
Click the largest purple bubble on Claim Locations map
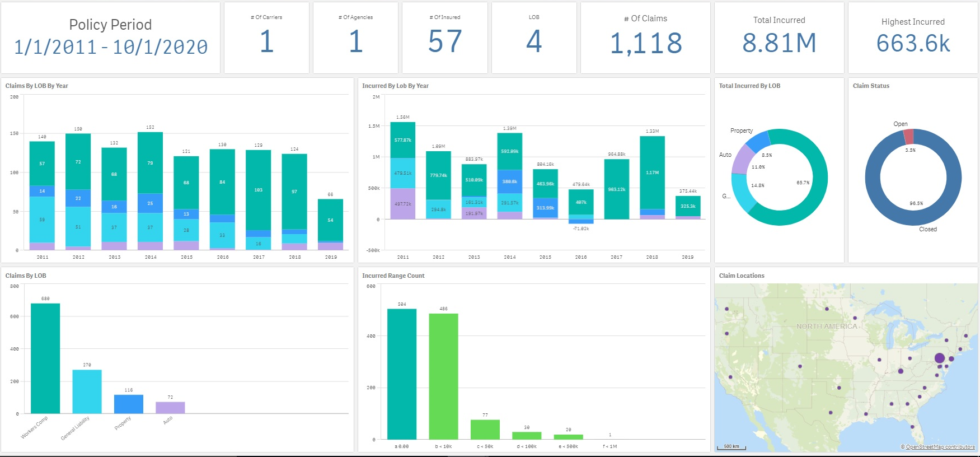[940, 358]
